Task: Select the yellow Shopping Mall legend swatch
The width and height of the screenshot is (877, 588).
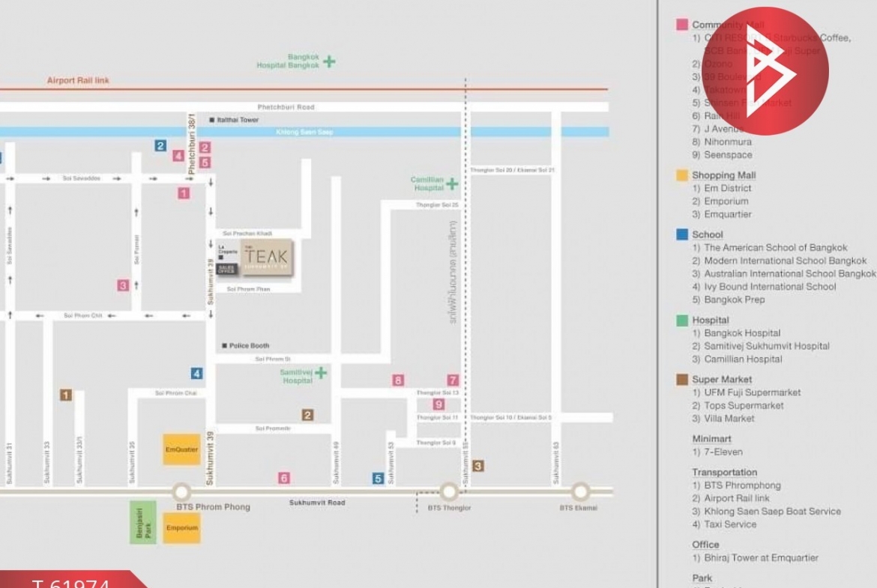Action: click(x=682, y=175)
